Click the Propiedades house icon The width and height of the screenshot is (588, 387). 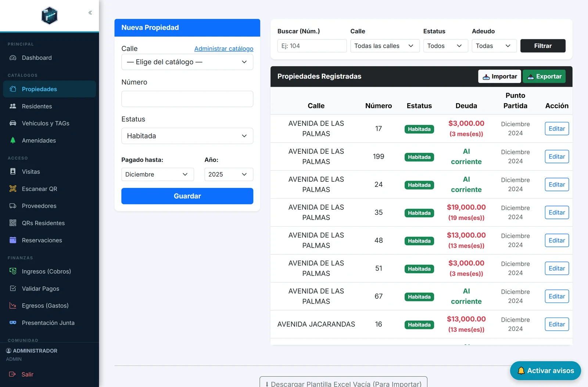(13, 89)
